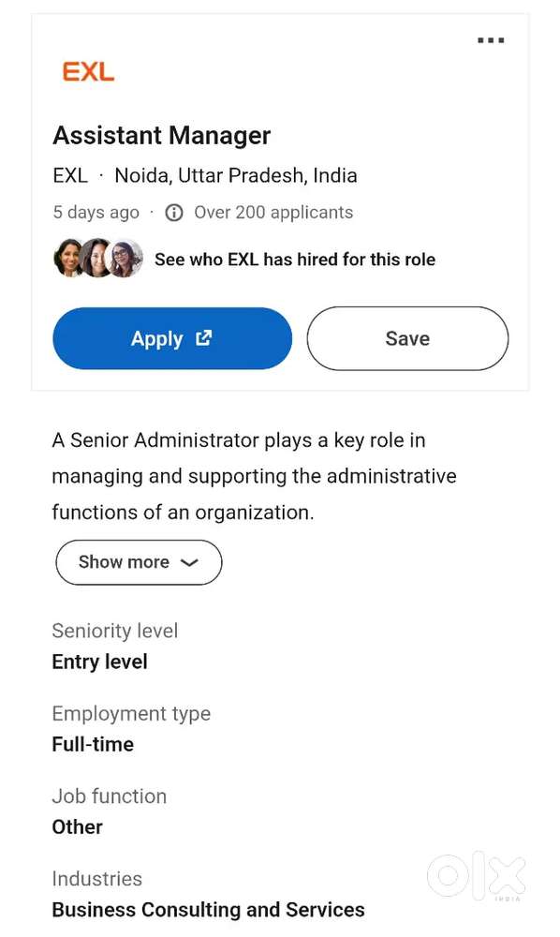The width and height of the screenshot is (560, 937).
Task: Expand description with Show more chevron
Action: [188, 562]
